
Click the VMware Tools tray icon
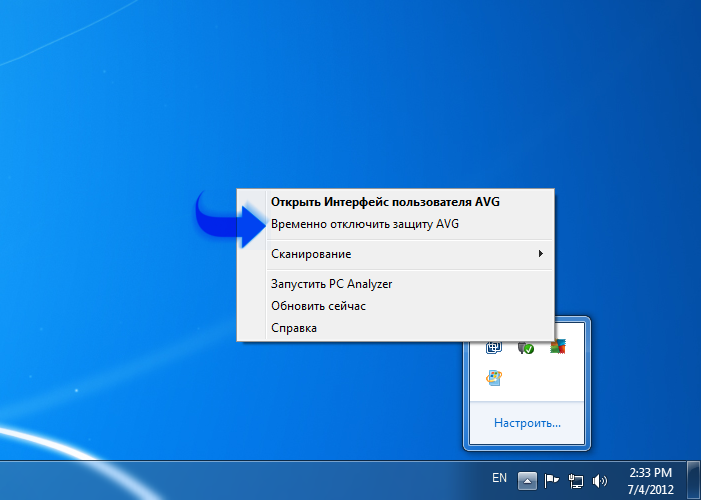[x=494, y=347]
